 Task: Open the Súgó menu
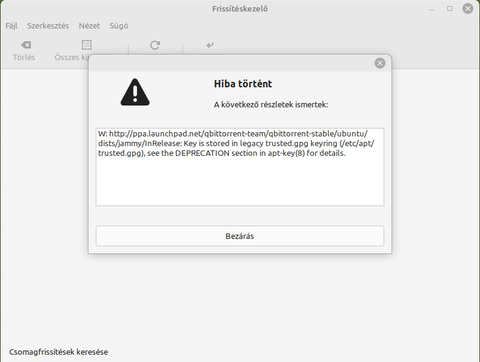point(119,26)
